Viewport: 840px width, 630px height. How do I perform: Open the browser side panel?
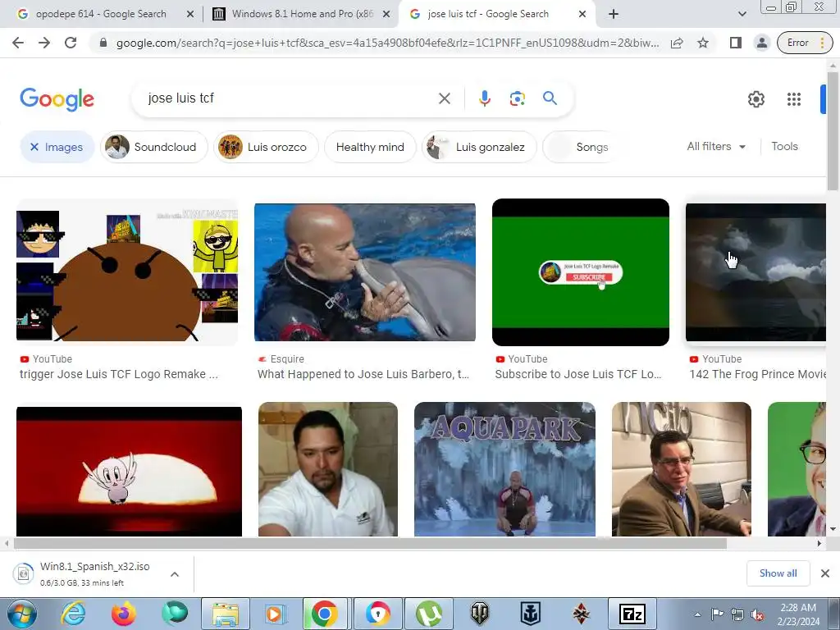[x=736, y=43]
